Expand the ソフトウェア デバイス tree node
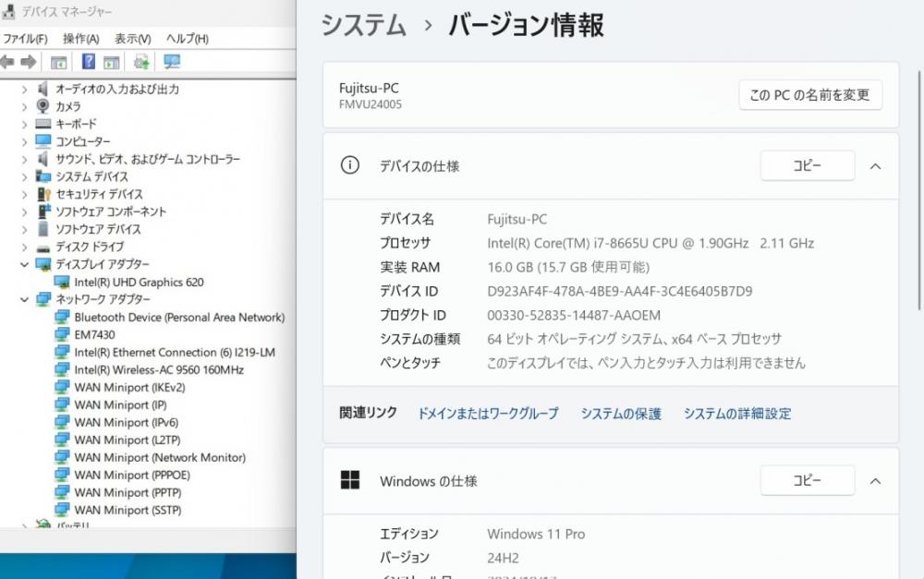924x579 pixels. pos(24,230)
